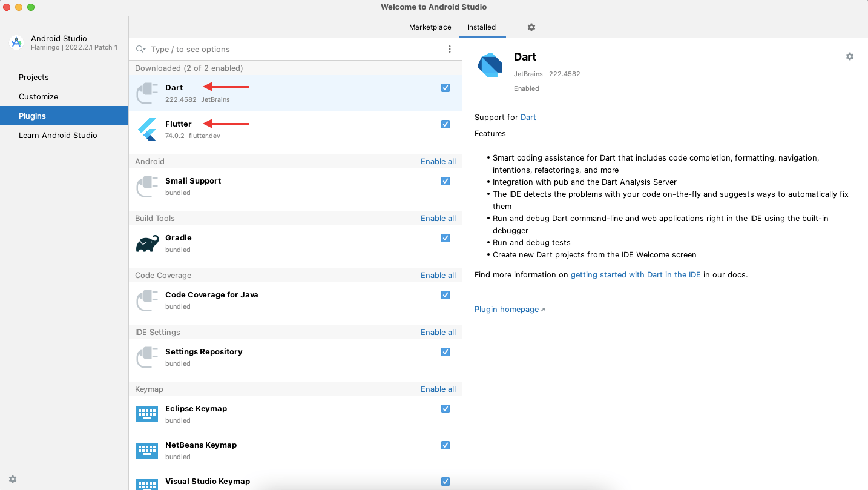Screen dimensions: 868x490
Task: Click the Gradle elephant icon
Action: pyautogui.click(x=147, y=243)
